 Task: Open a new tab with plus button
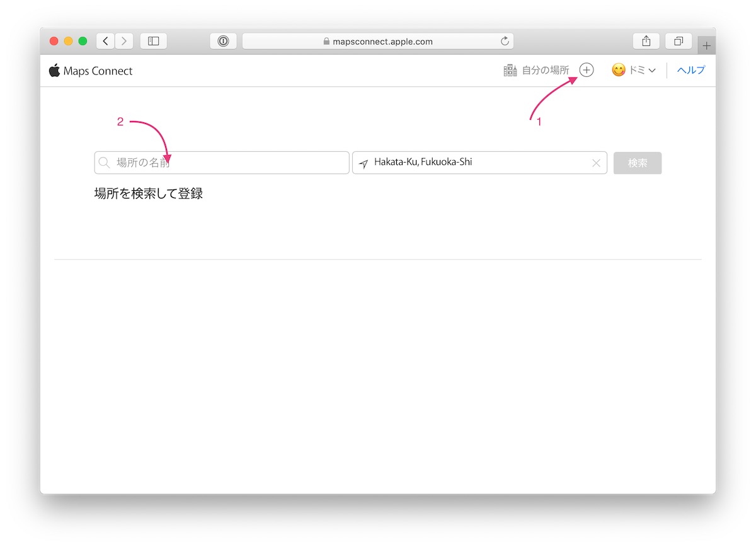706,45
